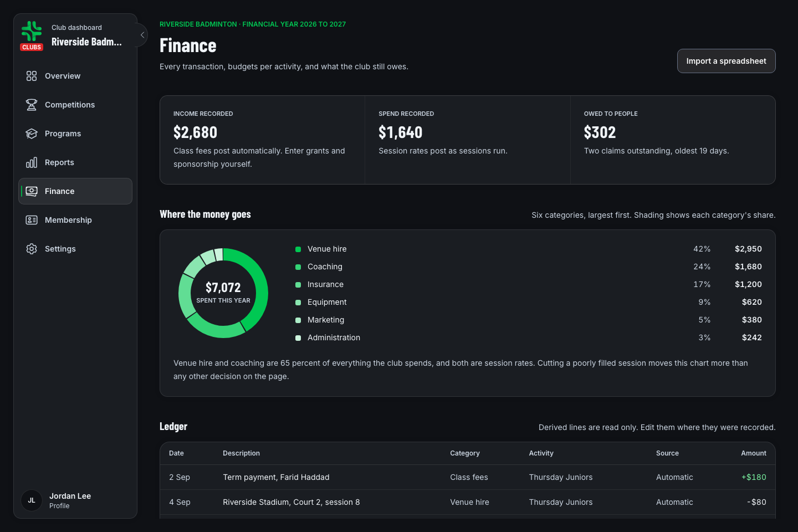Click the Competitions trophy icon

pyautogui.click(x=32, y=105)
